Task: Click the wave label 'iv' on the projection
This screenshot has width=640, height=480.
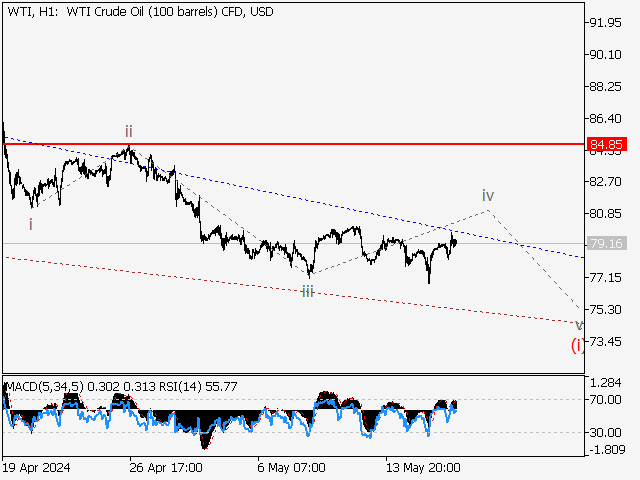Action: [x=488, y=196]
